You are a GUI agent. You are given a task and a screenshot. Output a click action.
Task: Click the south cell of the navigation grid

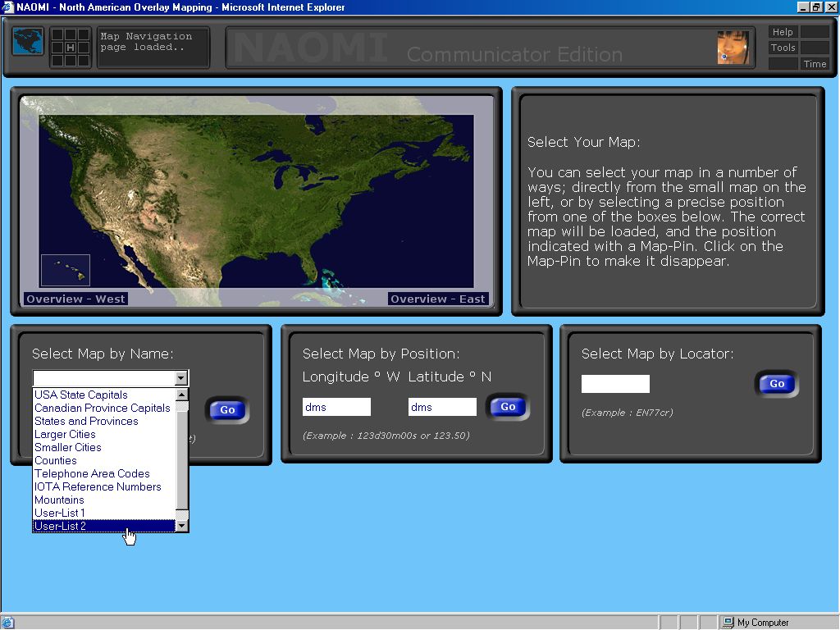tap(71, 61)
